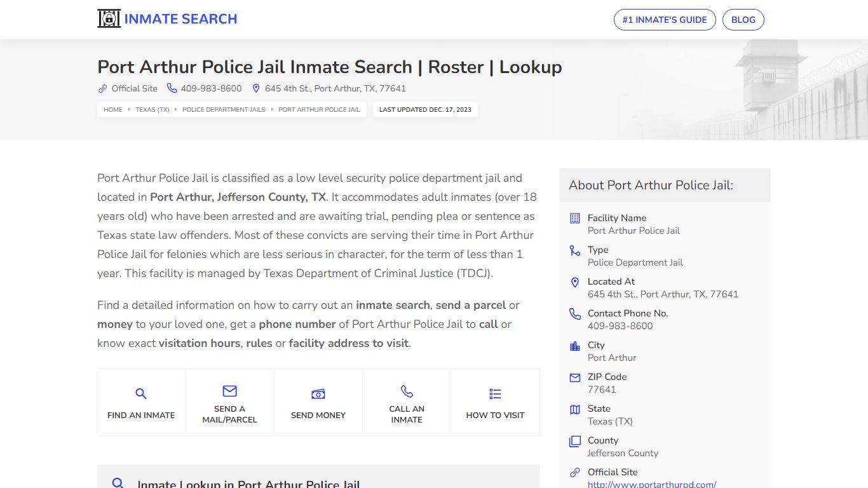
Task: Select the How To Visit list icon
Action: click(x=495, y=393)
